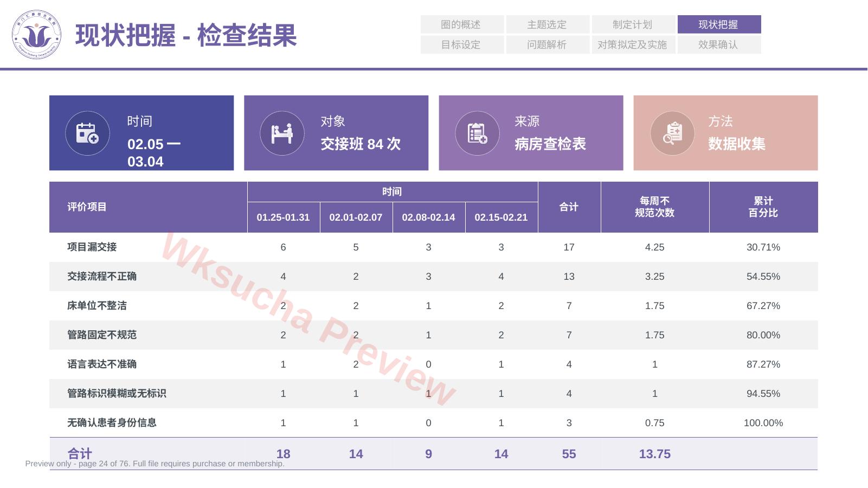Click the 0.75 weekly count cell
Image resolution: width=868 pixels, height=488 pixels.
click(654, 423)
